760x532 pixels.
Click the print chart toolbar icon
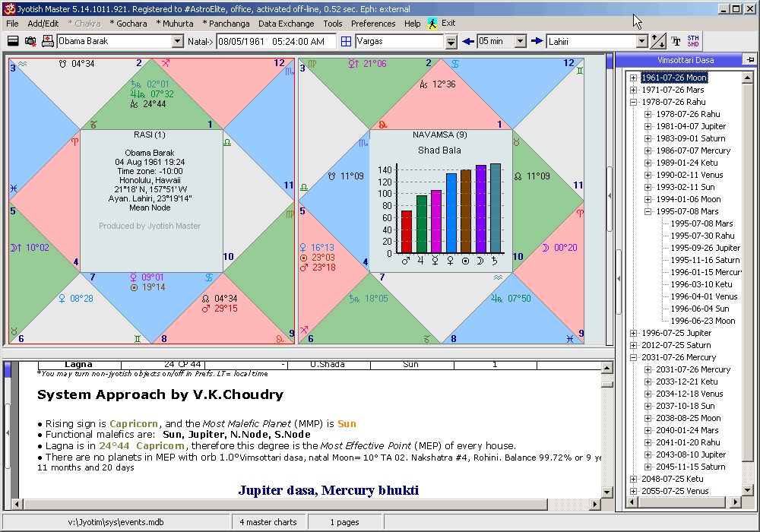[x=47, y=41]
